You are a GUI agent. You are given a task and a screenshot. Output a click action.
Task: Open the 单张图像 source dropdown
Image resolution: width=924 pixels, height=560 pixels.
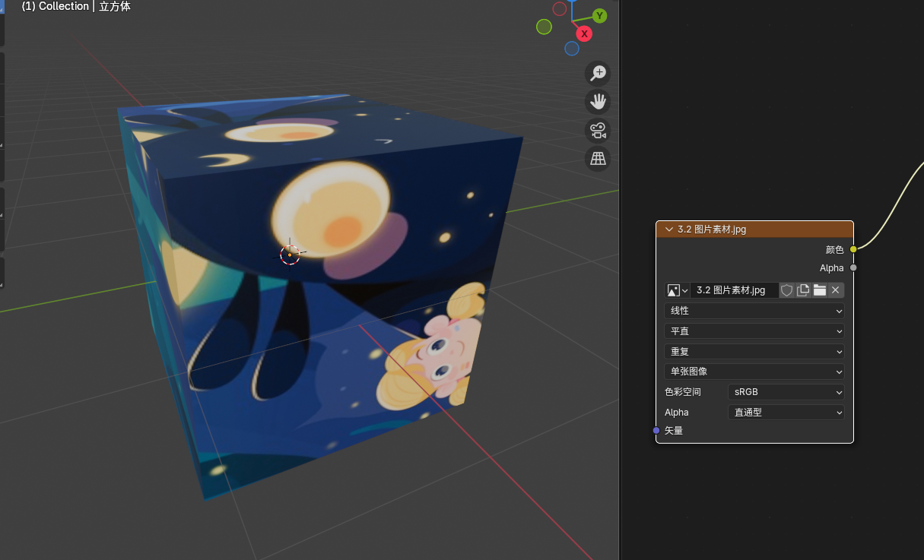point(754,372)
